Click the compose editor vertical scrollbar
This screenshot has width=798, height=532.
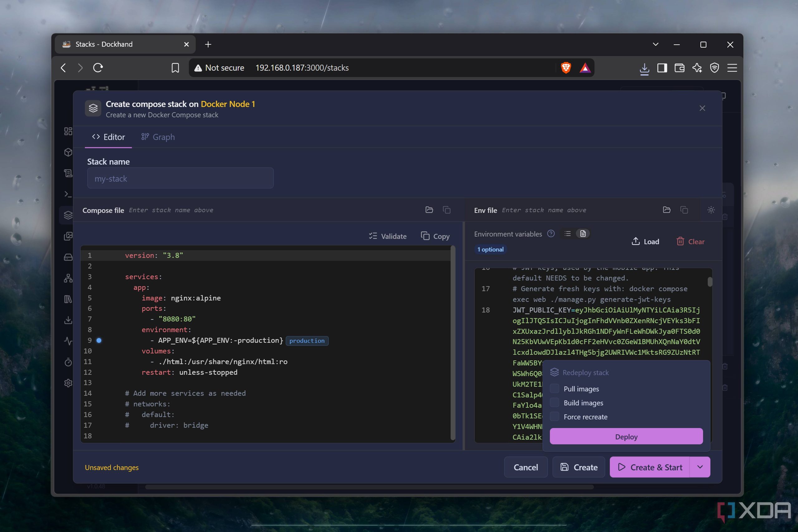453,343
